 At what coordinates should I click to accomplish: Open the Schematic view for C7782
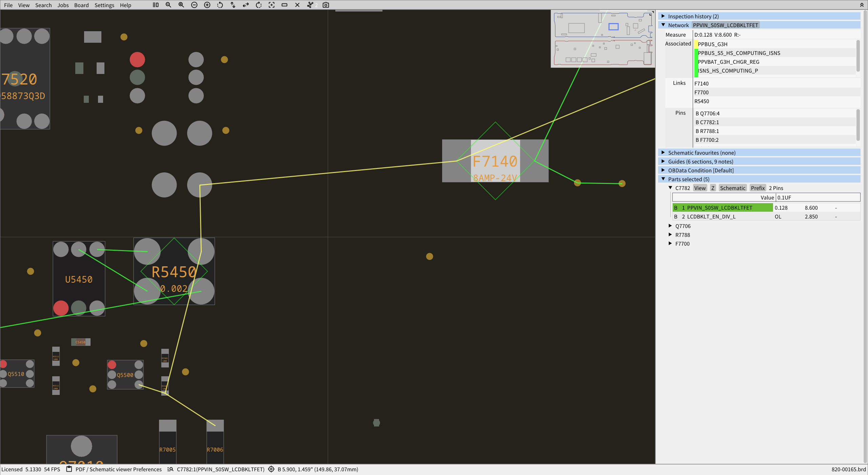click(733, 188)
